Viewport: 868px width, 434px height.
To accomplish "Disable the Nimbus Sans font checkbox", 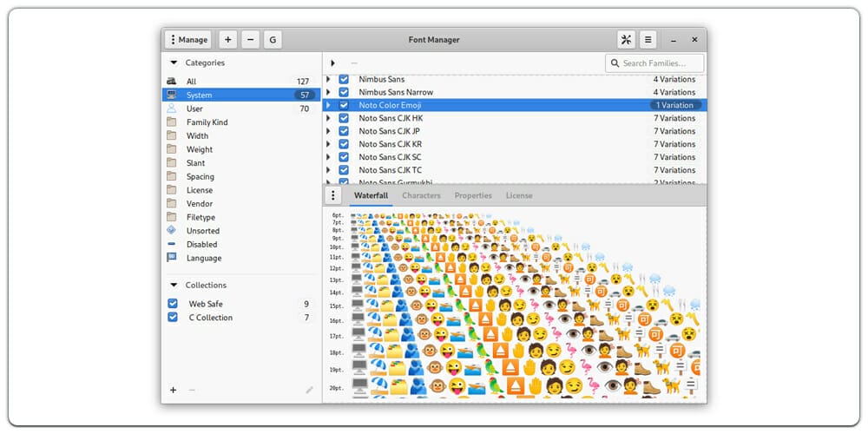I will coord(344,79).
